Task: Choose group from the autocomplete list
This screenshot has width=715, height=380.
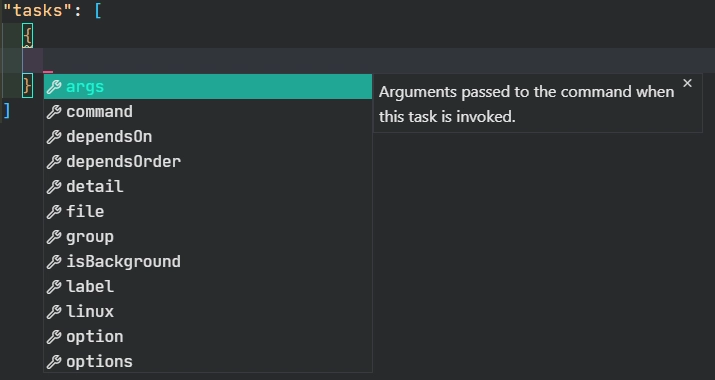Action: pyautogui.click(x=208, y=237)
